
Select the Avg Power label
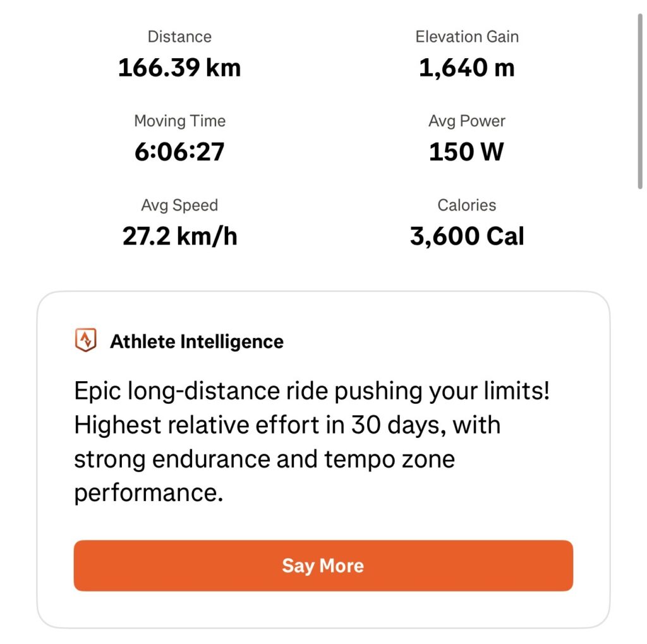(467, 121)
